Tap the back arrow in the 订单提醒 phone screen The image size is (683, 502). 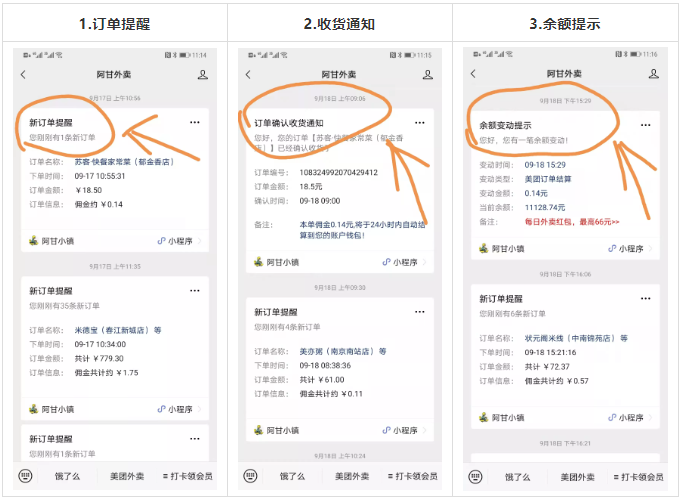(23, 75)
